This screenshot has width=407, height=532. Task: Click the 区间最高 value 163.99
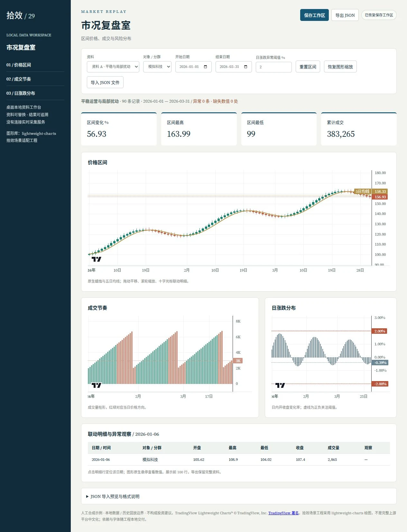pos(179,134)
